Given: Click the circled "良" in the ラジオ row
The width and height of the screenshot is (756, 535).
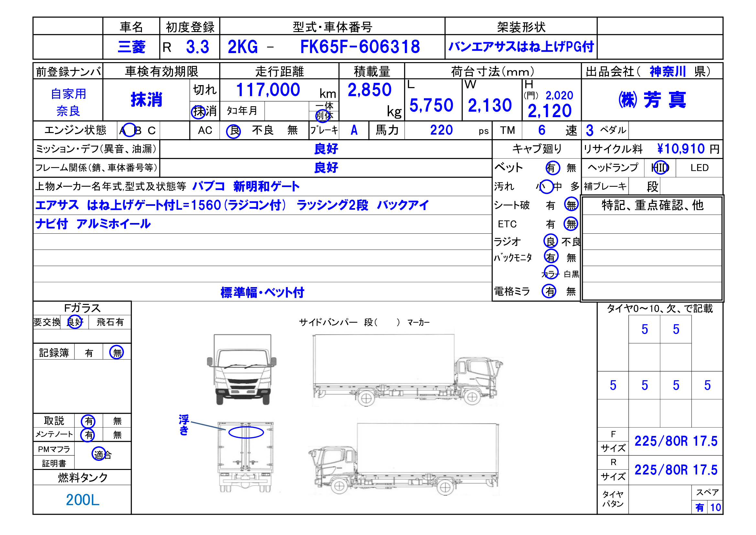Looking at the screenshot, I should point(551,241).
